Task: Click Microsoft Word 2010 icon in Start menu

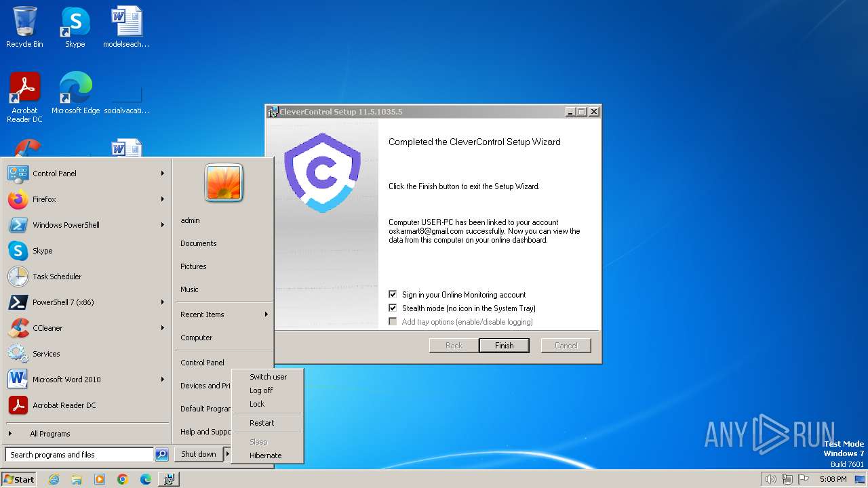Action: [x=18, y=380]
